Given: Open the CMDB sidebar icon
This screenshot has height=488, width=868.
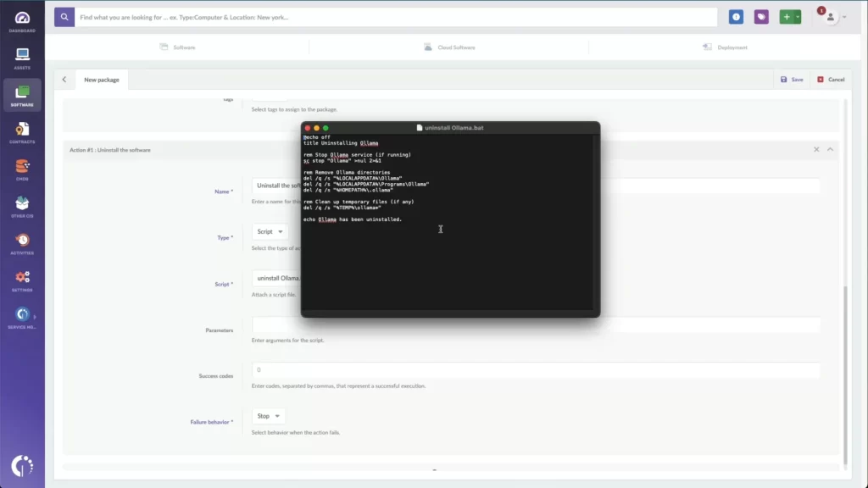Looking at the screenshot, I should (22, 169).
